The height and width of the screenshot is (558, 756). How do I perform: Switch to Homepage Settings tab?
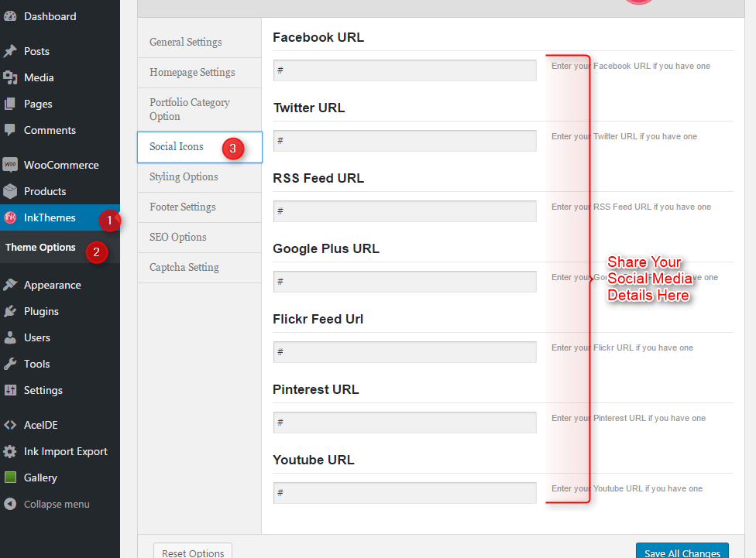point(200,73)
